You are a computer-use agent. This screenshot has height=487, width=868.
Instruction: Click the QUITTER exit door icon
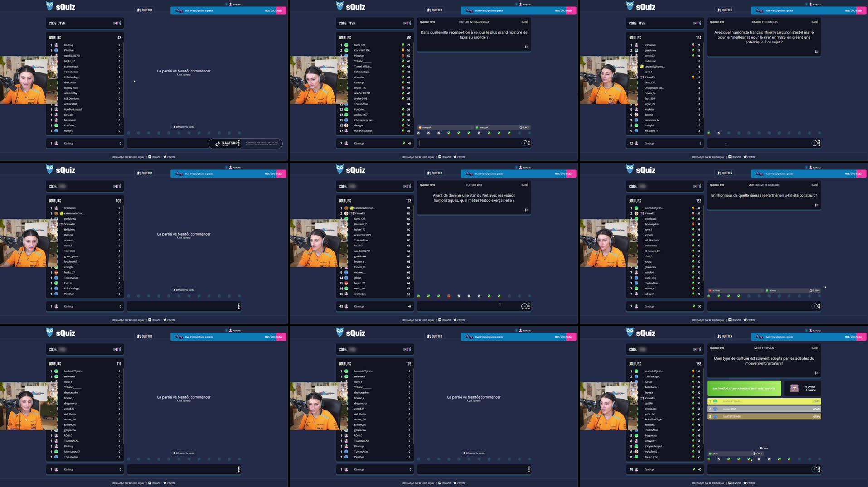pos(139,10)
